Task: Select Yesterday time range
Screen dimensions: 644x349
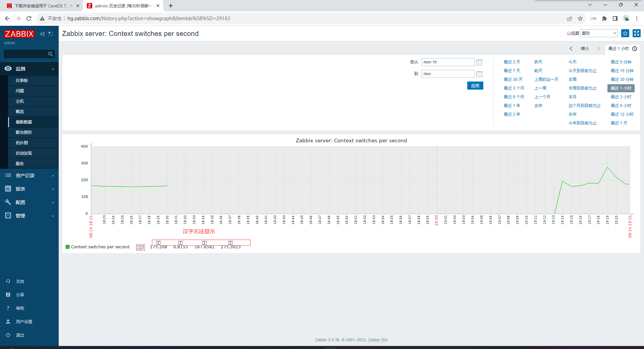Action: pyautogui.click(x=538, y=62)
